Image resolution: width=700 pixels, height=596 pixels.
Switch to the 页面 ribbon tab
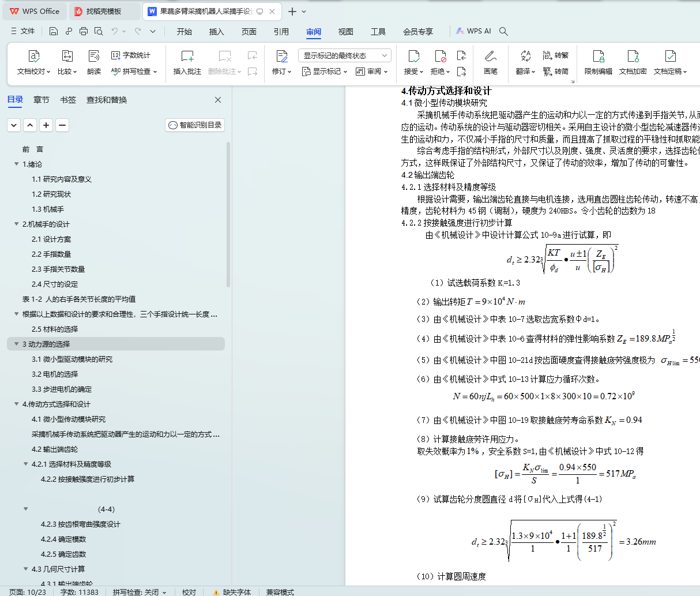(x=249, y=32)
